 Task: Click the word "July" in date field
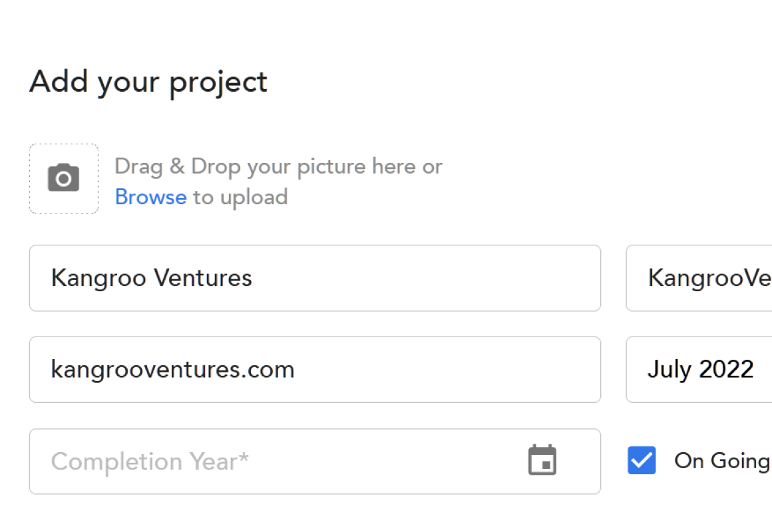(x=668, y=370)
